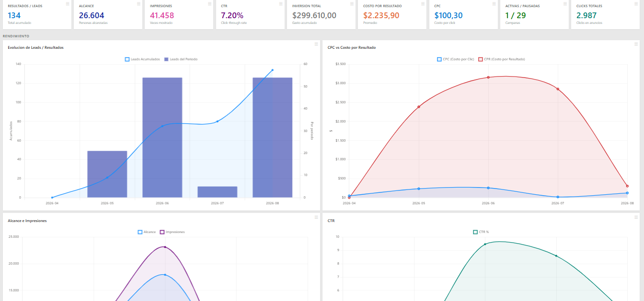Open the CTR chart panel menu icon
Screen dimensions: 644x301
(x=635, y=217)
